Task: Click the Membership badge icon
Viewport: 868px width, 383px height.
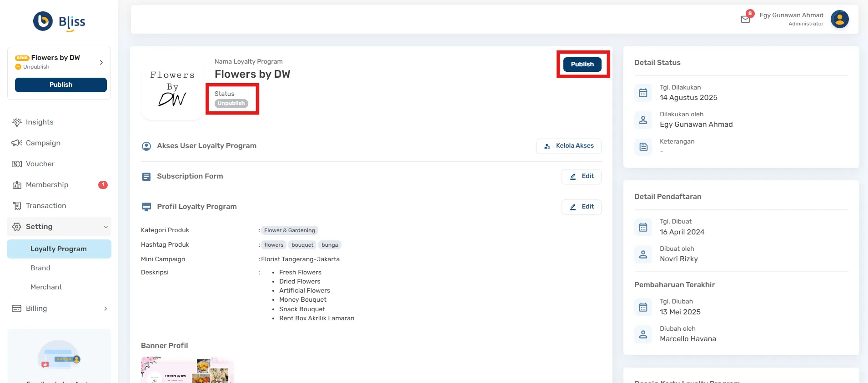Action: pyautogui.click(x=17, y=185)
